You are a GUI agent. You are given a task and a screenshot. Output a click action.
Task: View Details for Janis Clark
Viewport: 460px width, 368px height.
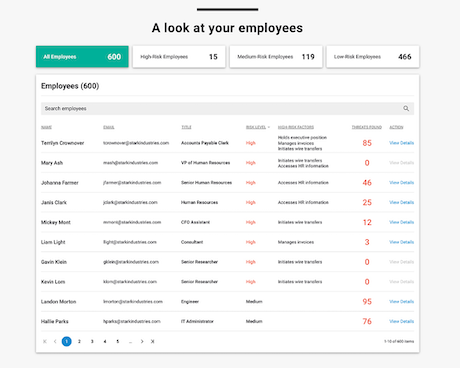pos(402,202)
